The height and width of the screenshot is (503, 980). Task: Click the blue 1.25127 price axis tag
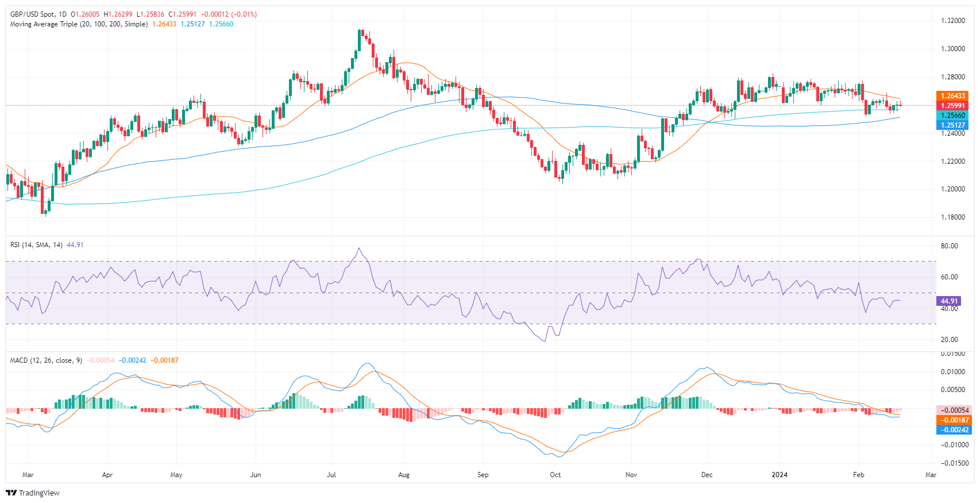[x=952, y=125]
